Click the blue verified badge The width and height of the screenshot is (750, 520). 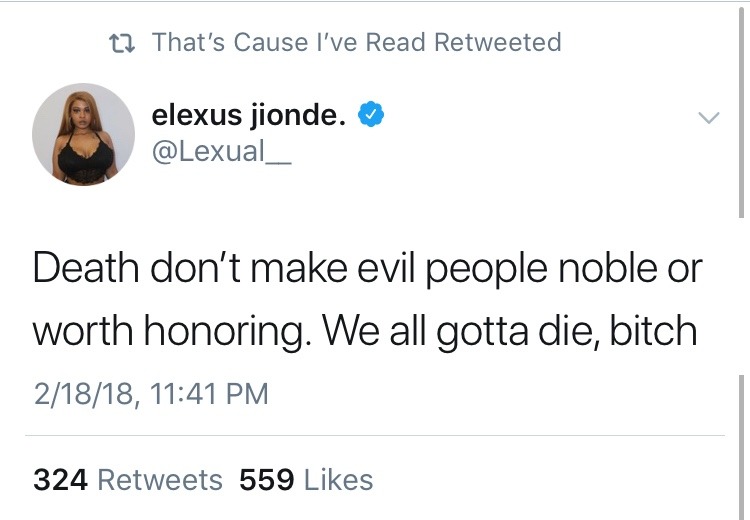[x=370, y=116]
